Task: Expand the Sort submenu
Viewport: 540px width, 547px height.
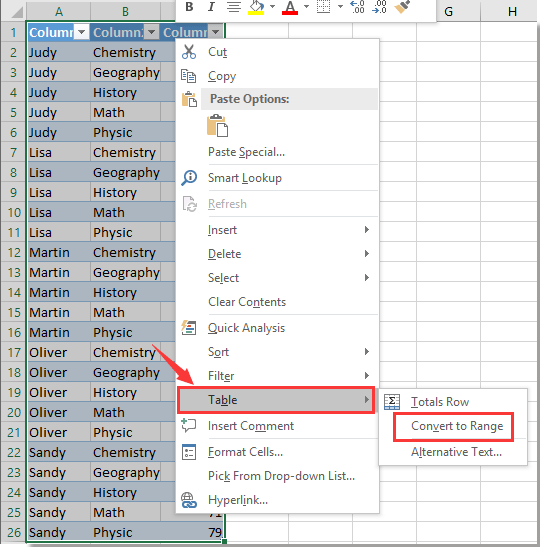Action: point(277,352)
